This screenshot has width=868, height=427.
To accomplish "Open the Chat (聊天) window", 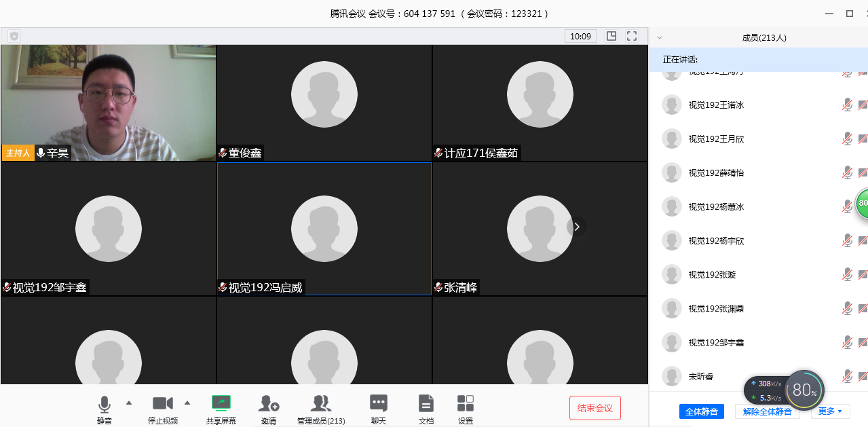I will [378, 404].
